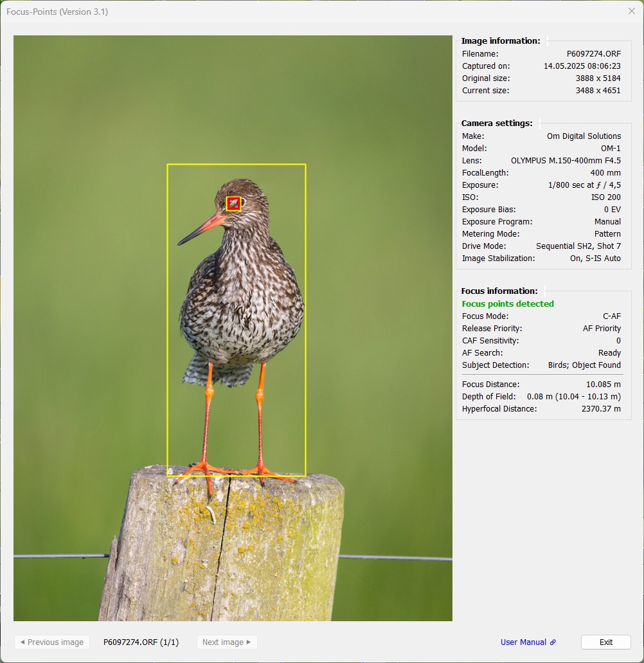
Task: Click the P6097274.ORF (1/1) label at bottom
Action: point(141,642)
